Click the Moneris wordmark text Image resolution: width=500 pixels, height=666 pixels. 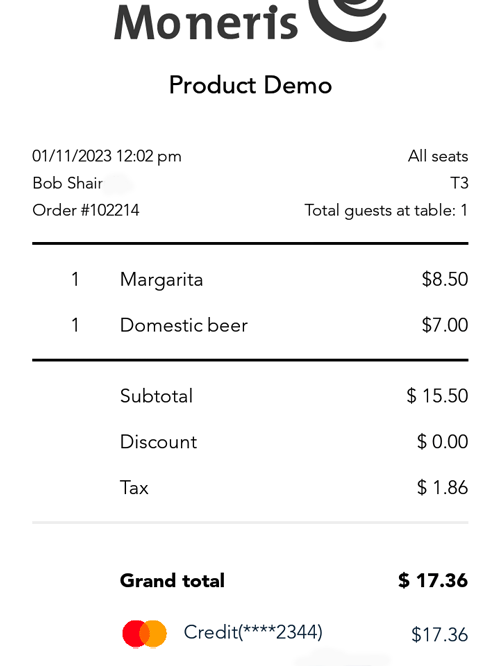coord(206,22)
